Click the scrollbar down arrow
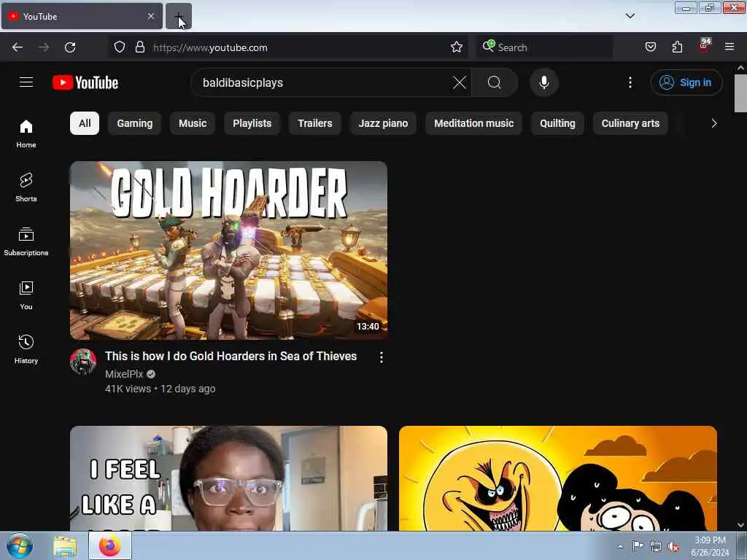Image resolution: width=747 pixels, height=560 pixels. tap(740, 525)
